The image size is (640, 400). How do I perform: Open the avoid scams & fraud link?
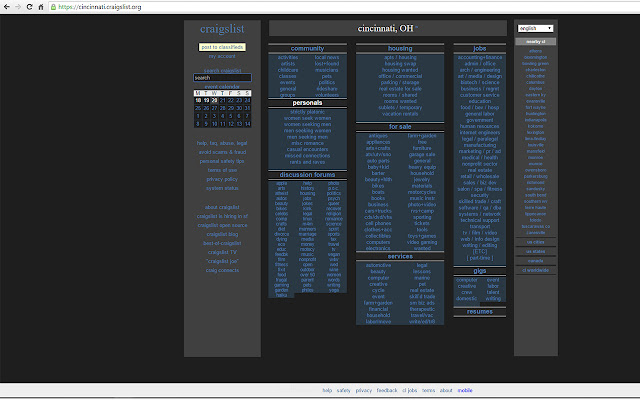pyautogui.click(x=222, y=152)
